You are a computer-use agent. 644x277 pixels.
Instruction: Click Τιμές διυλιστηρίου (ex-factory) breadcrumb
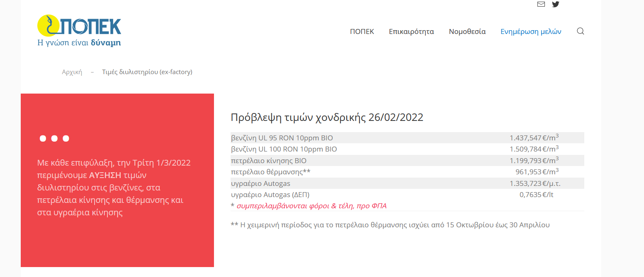[147, 72]
